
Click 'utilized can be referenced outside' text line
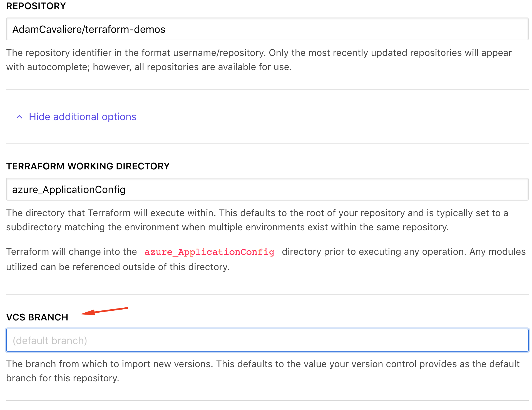click(118, 267)
